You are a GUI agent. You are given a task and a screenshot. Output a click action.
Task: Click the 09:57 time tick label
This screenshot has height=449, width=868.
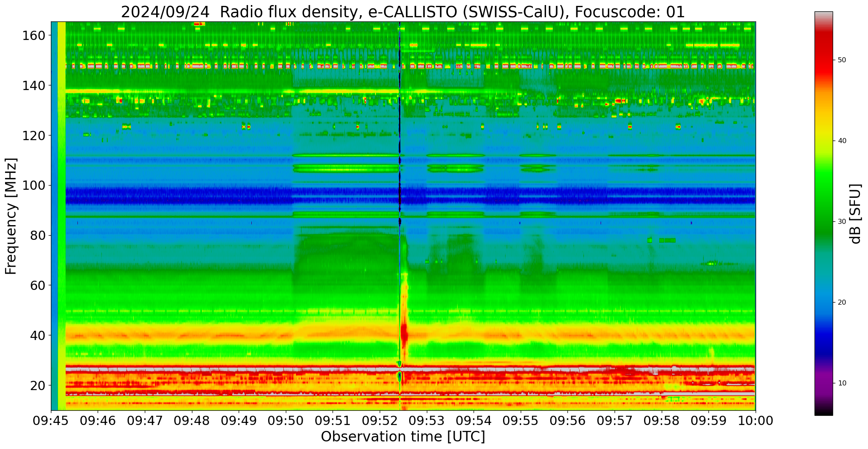615,421
